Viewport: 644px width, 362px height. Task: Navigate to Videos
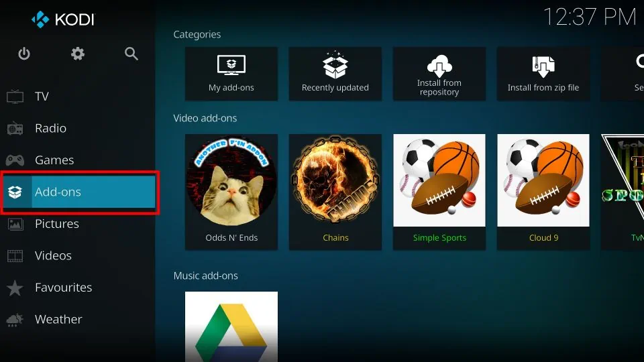click(x=78, y=255)
